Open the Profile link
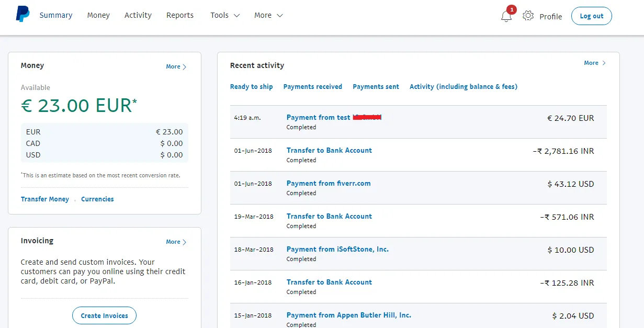This screenshot has width=644, height=328. click(x=551, y=16)
